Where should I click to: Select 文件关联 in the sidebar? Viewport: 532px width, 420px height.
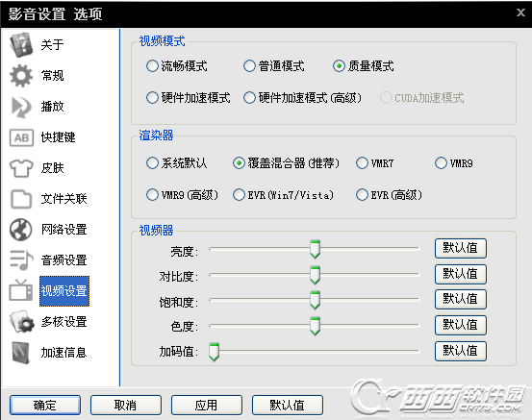point(63,199)
